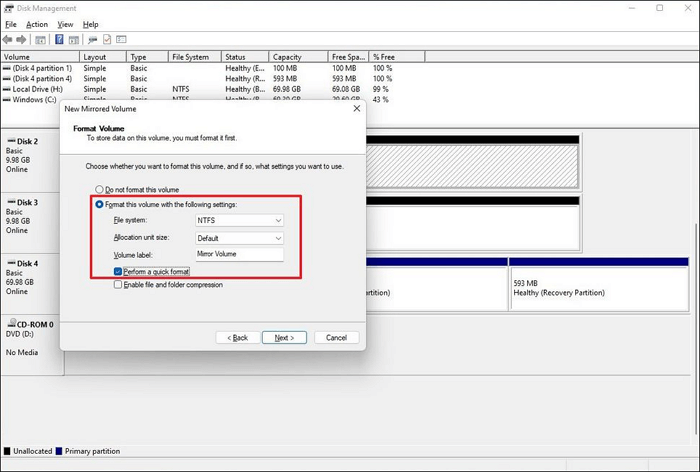Screen dimensions: 700x472
Task: Click drive icon beside Local Drive (H:)
Action: (7, 89)
